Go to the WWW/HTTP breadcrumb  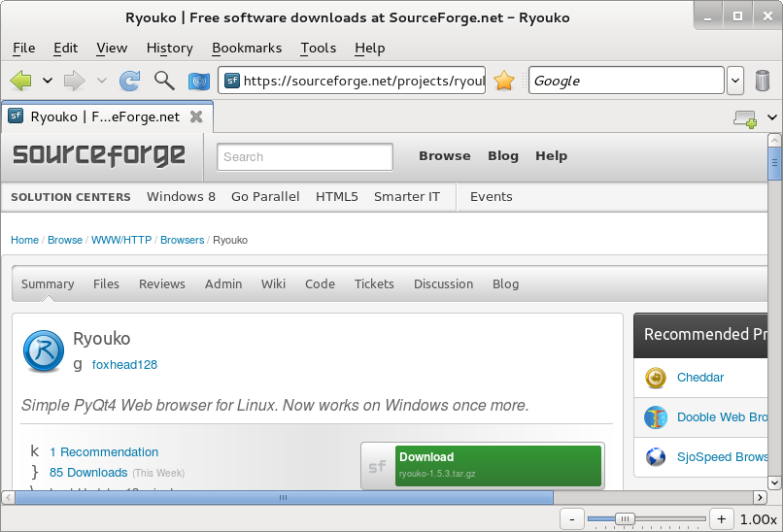121,240
